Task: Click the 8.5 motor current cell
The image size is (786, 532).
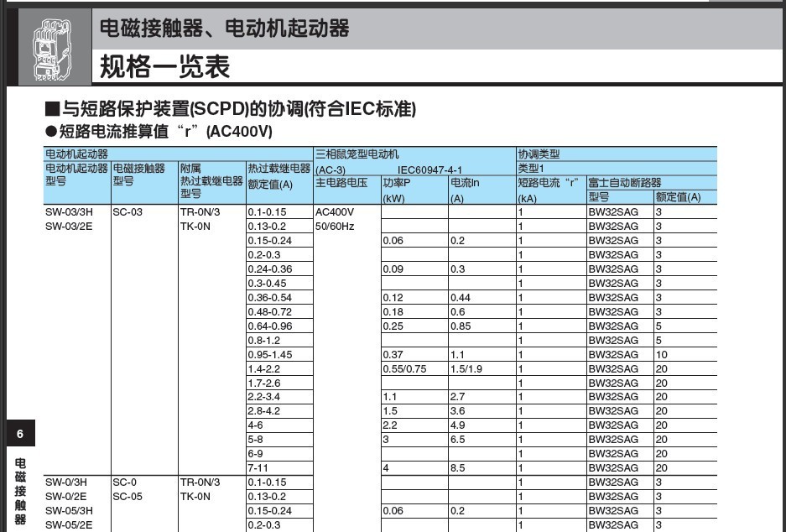Action: [x=458, y=467]
